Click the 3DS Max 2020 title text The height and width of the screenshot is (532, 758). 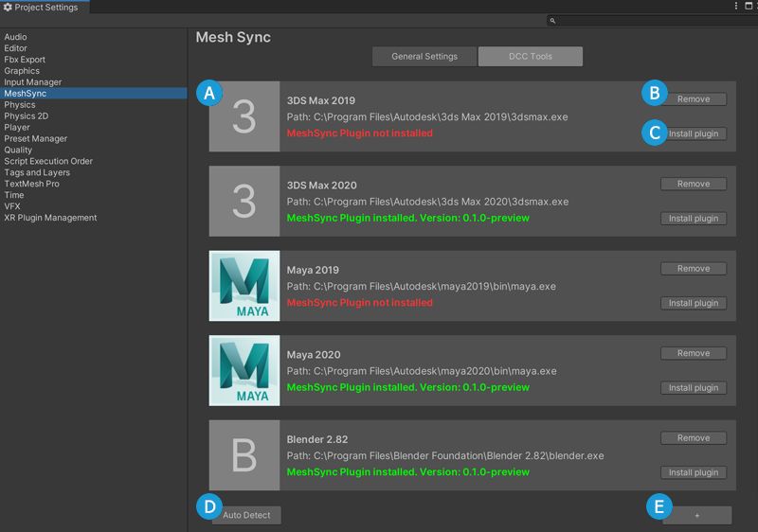[321, 186]
